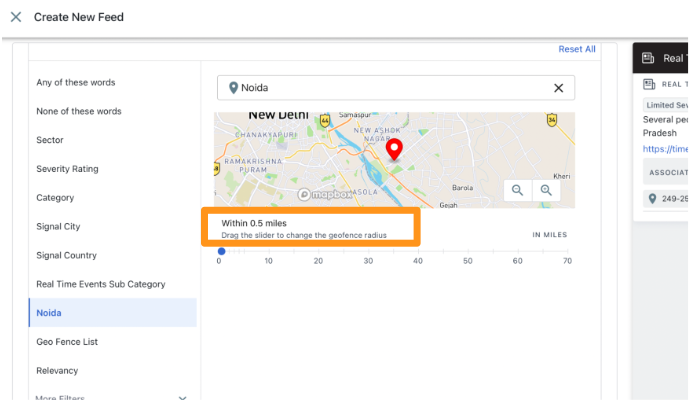
Task: Click the location pin beside 249-25
Action: click(x=652, y=199)
